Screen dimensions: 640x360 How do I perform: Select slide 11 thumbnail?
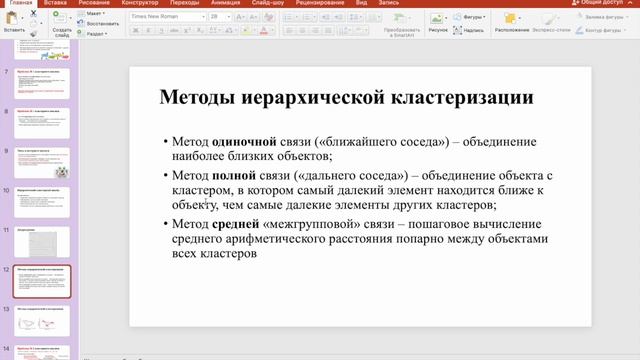coord(42,242)
